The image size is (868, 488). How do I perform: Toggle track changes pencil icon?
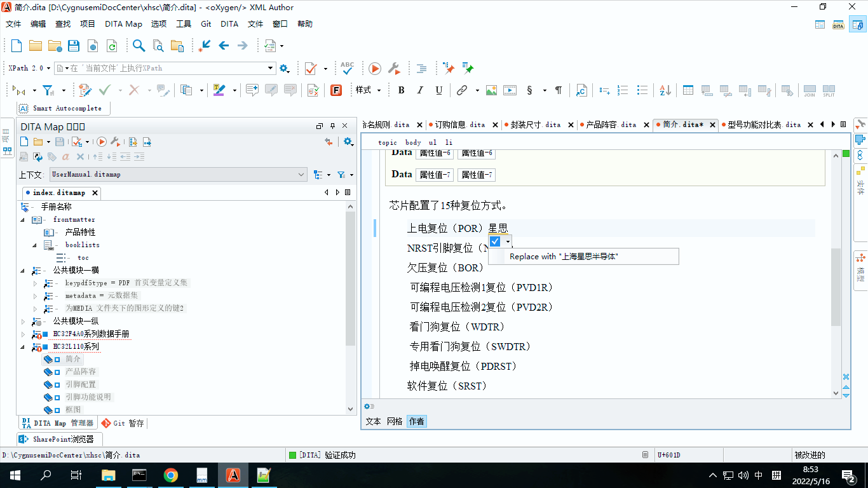(85, 90)
